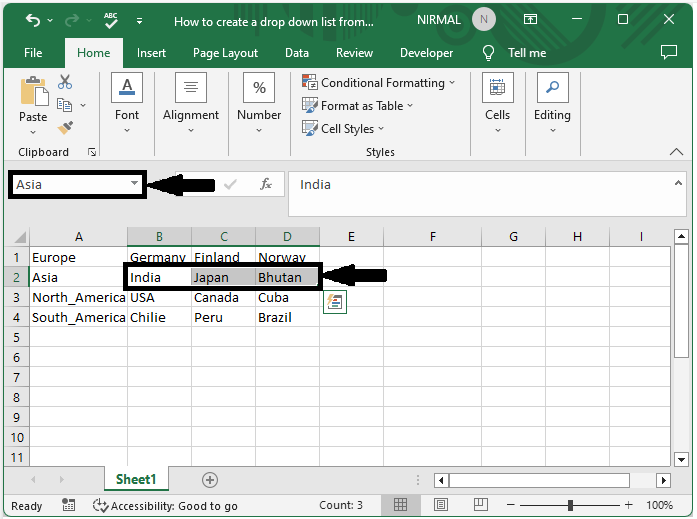Image resolution: width=697 pixels, height=519 pixels.
Task: Click cell containing Europe
Action: coord(79,257)
